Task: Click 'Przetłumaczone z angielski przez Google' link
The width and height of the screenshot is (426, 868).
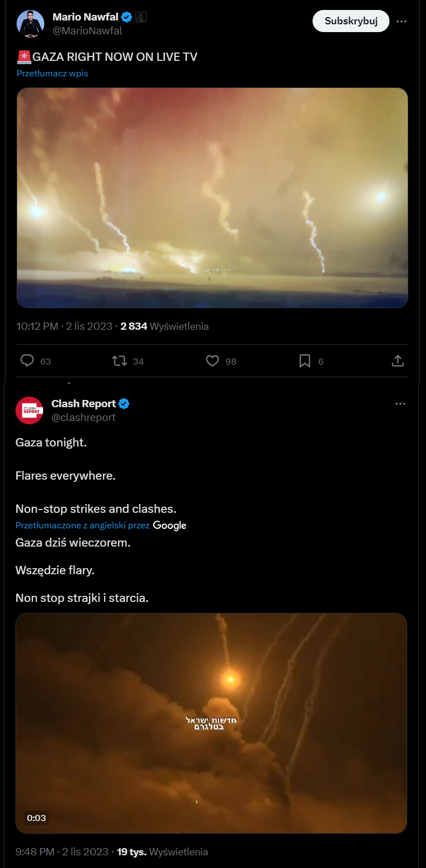Action: (82, 526)
